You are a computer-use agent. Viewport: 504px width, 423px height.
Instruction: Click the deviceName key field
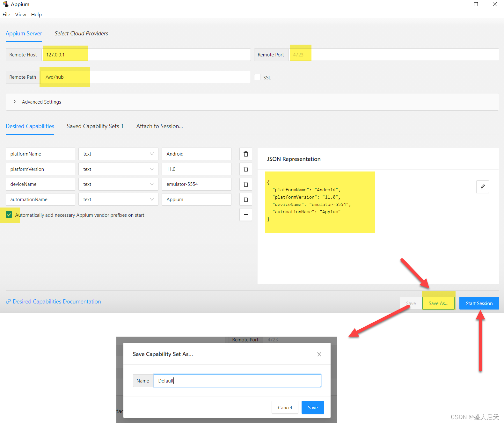(x=40, y=184)
